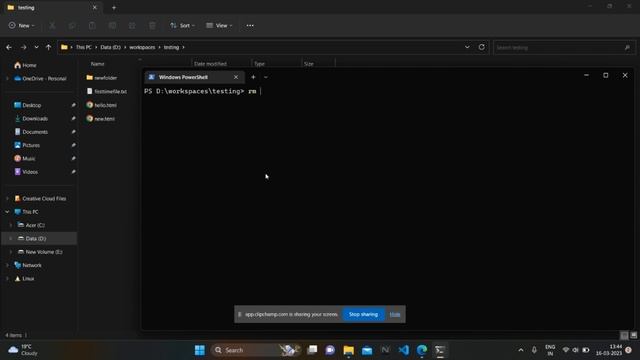Viewport: 640px width, 360px height.
Task: Click This PC in address breadcrumb
Action: pos(84,47)
